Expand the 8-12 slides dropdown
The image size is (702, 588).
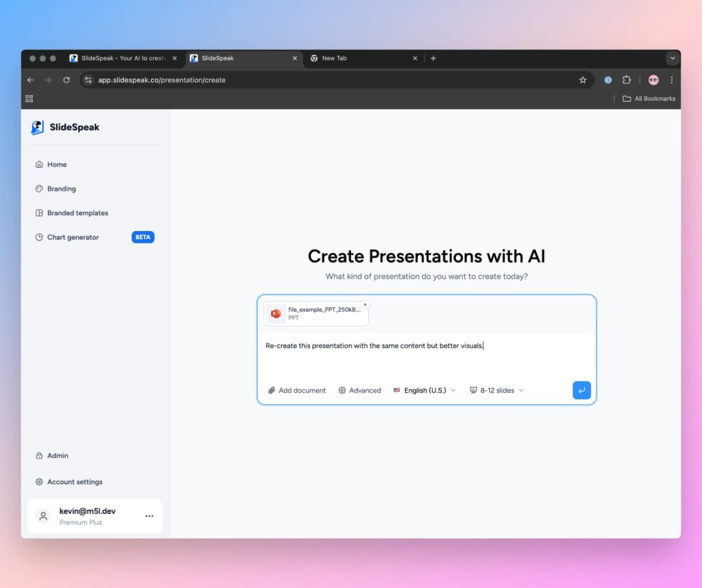pyautogui.click(x=496, y=390)
